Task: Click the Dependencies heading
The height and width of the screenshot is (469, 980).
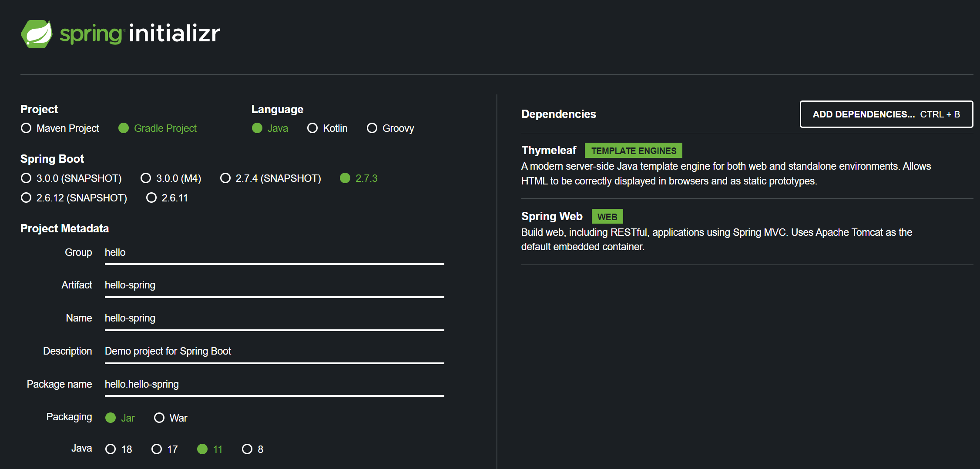Action: pos(559,114)
